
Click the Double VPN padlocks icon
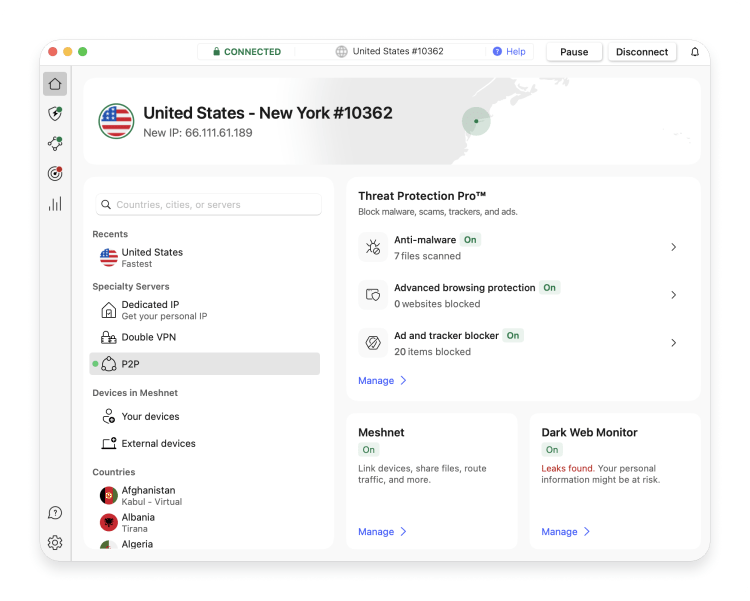tap(109, 337)
